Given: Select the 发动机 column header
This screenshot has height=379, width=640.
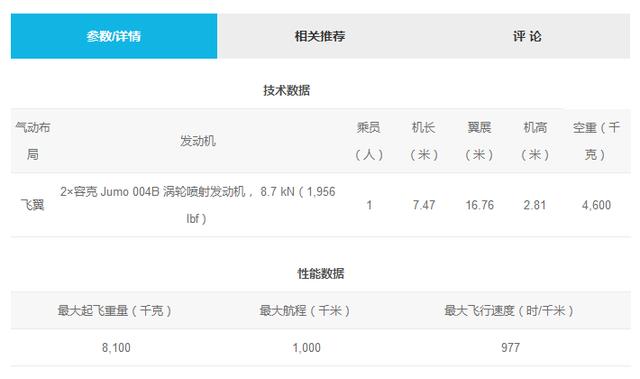Looking at the screenshot, I should 198,141.
